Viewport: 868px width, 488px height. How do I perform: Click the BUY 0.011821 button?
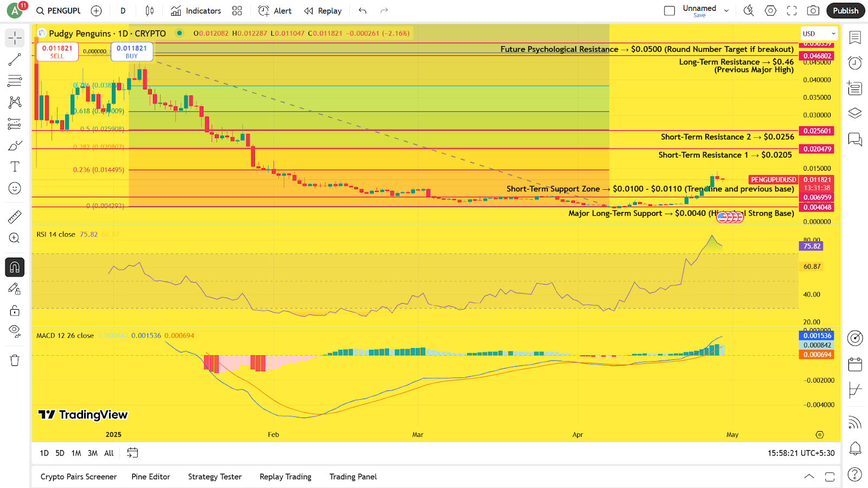click(132, 52)
